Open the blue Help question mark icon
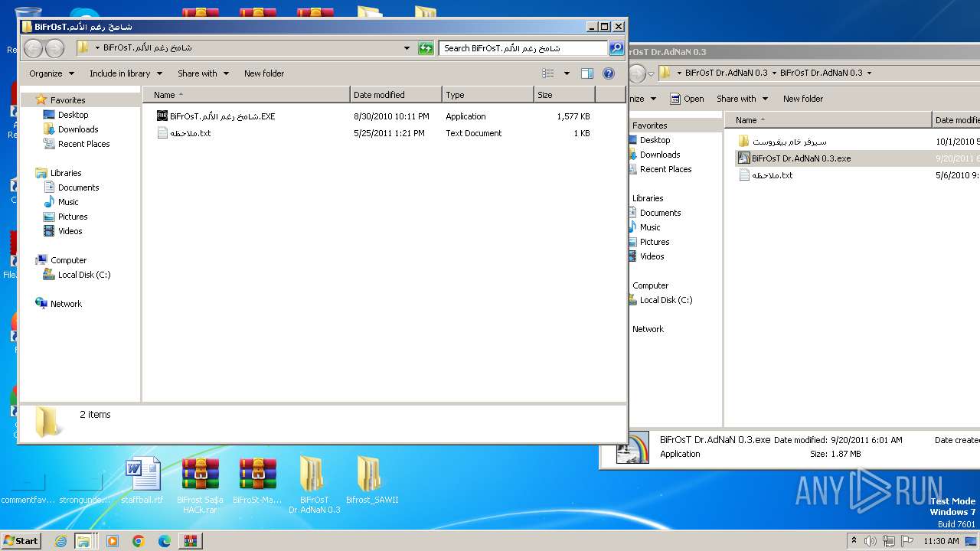The width and height of the screenshot is (980, 551). tap(609, 73)
